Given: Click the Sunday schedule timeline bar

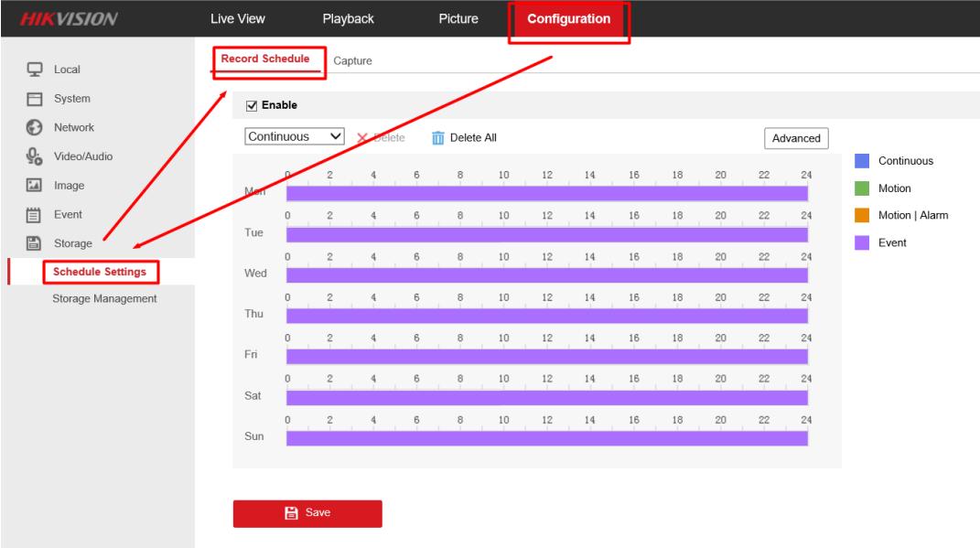Looking at the screenshot, I should 547,438.
